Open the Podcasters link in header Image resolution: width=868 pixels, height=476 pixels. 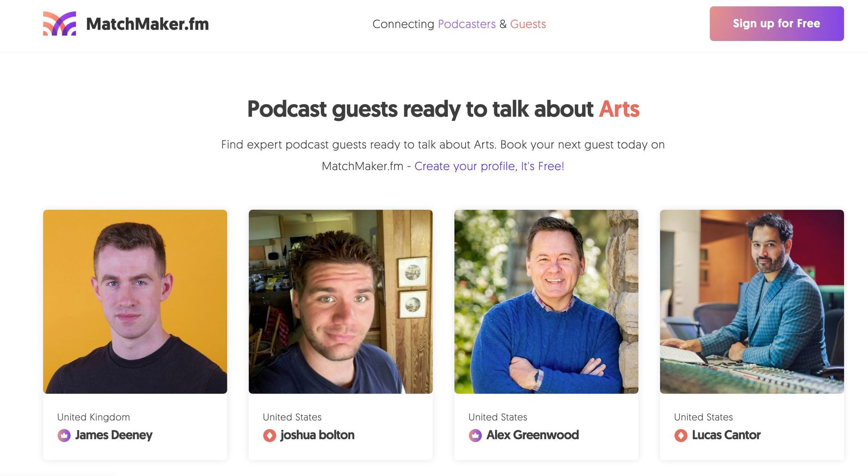(467, 24)
